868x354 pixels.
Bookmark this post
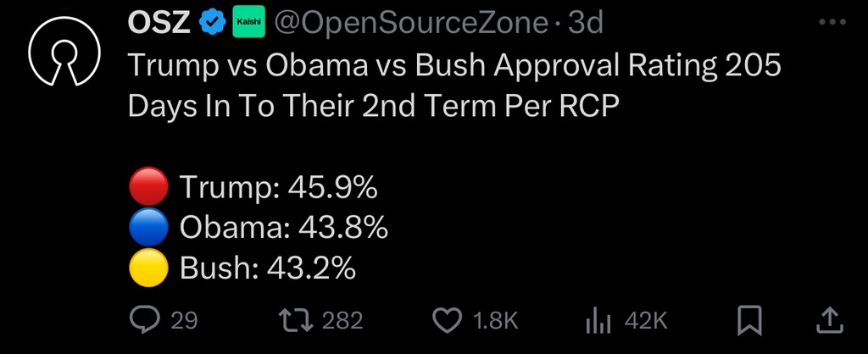750,321
